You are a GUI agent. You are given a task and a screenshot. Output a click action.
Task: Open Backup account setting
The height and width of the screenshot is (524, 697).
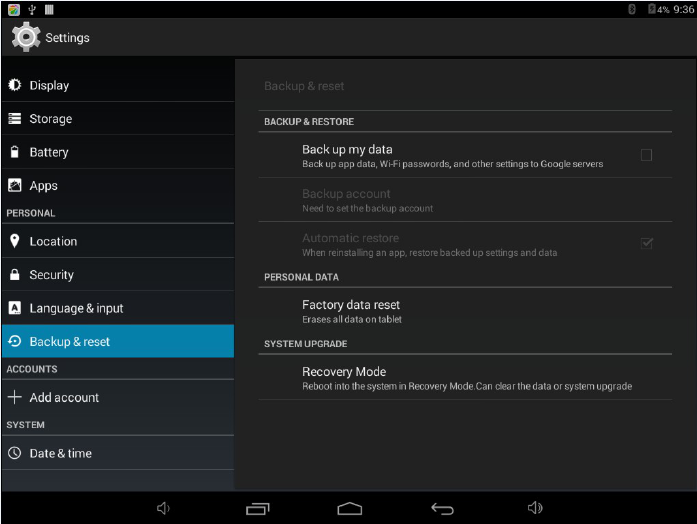[x=465, y=200]
